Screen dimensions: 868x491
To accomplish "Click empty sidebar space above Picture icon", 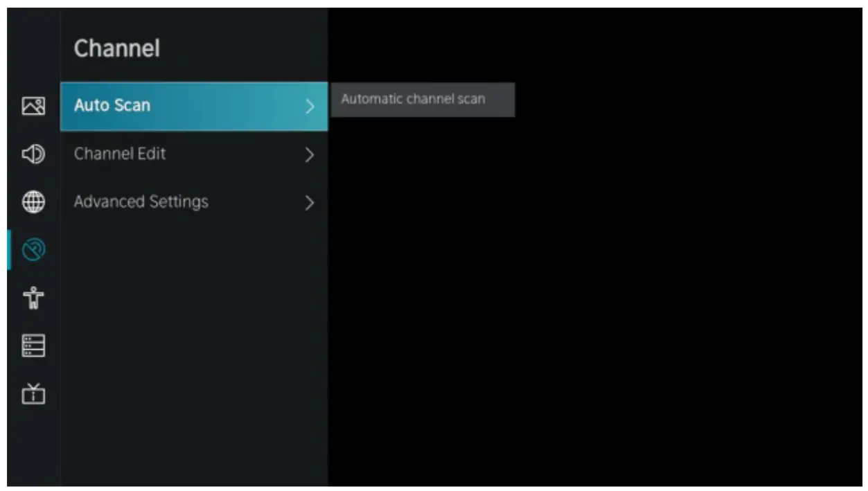I will [x=34, y=48].
